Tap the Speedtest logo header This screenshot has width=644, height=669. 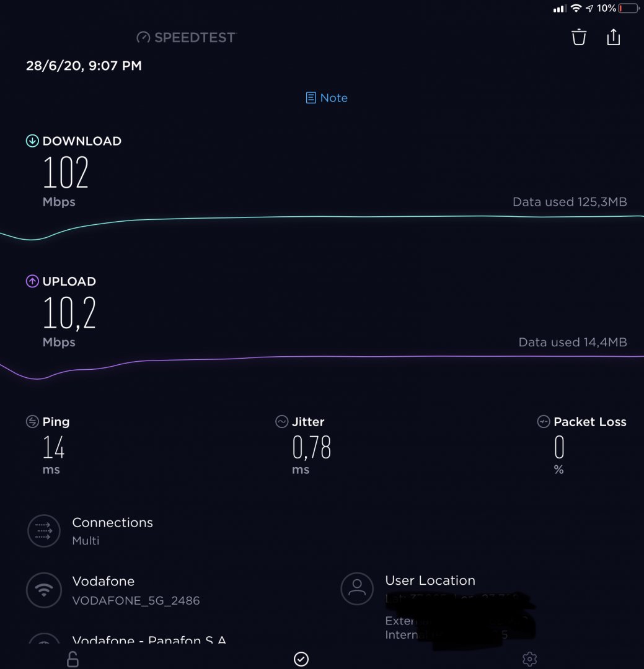point(186,38)
